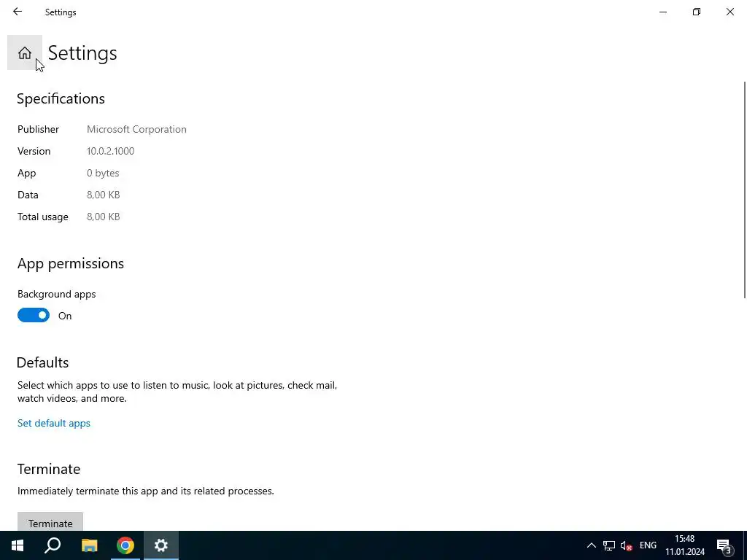Click the muted volume speaker icon
747x560 pixels.
point(627,545)
